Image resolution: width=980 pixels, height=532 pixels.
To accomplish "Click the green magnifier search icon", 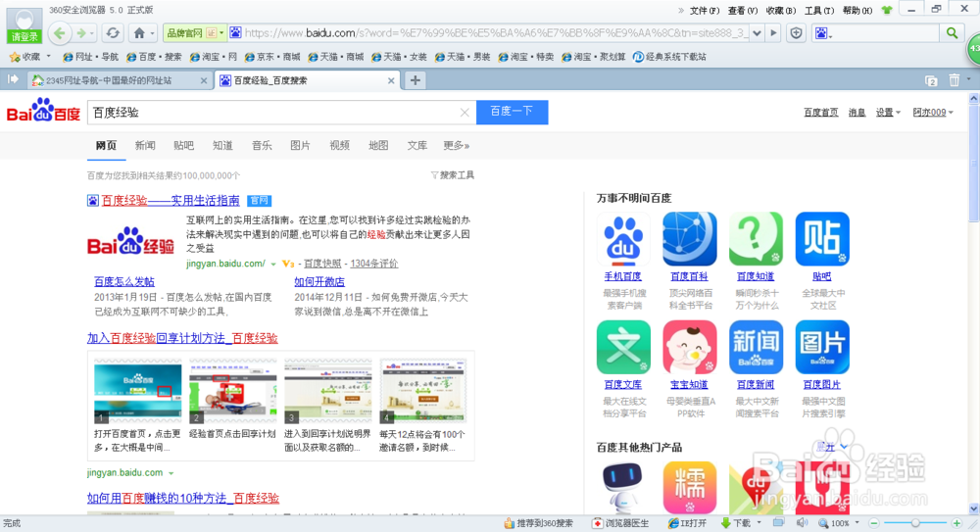I will coord(952,33).
